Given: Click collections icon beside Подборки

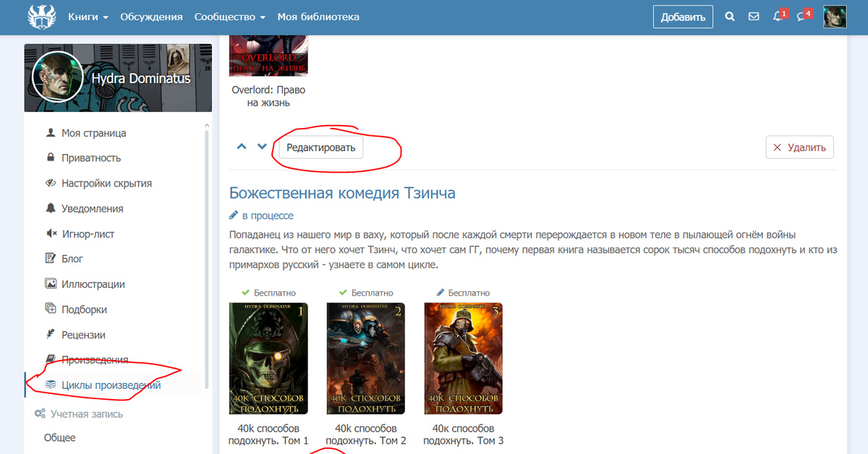Looking at the screenshot, I should click(51, 309).
